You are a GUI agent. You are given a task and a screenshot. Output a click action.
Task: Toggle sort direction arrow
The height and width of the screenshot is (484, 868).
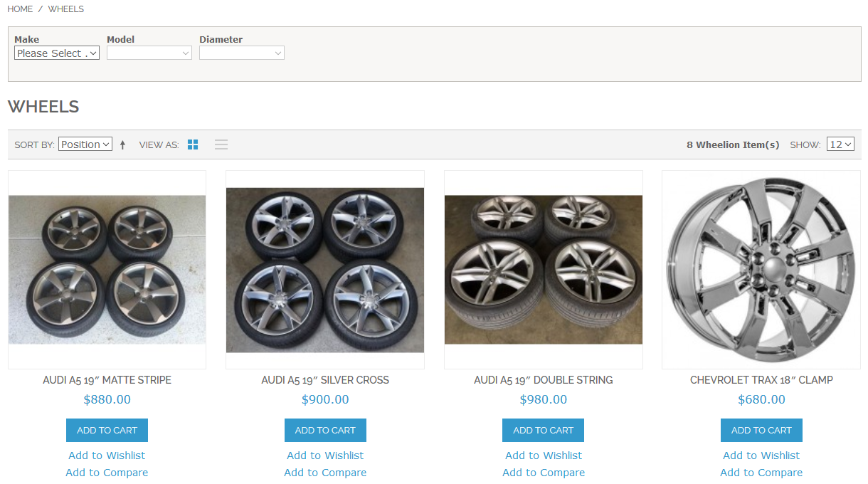(x=122, y=145)
